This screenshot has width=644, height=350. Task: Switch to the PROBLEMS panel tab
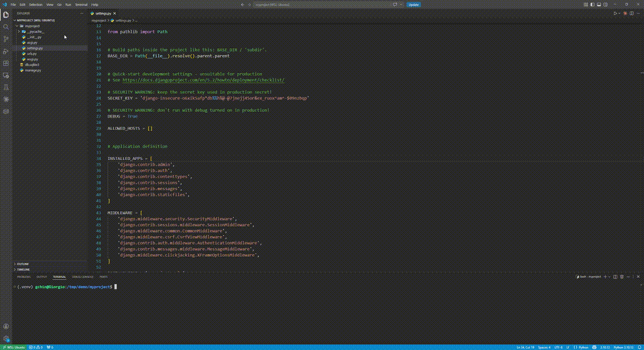click(x=24, y=277)
